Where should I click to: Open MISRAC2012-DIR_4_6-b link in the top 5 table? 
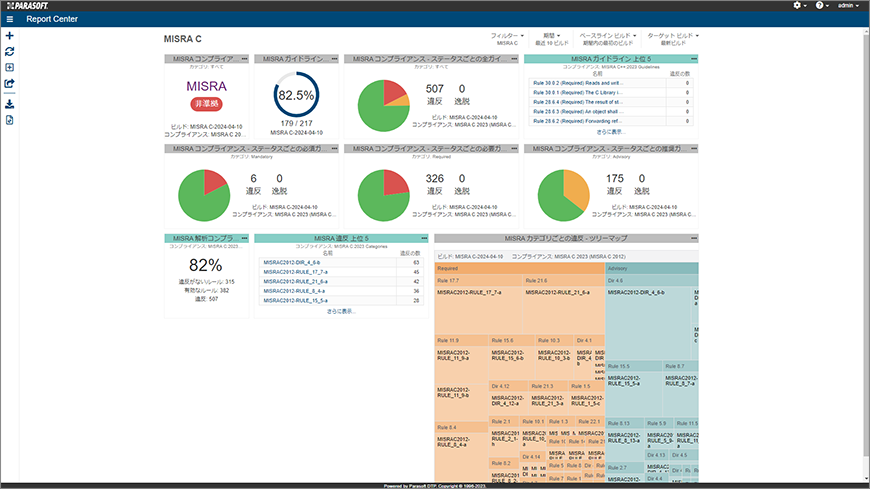point(292,263)
